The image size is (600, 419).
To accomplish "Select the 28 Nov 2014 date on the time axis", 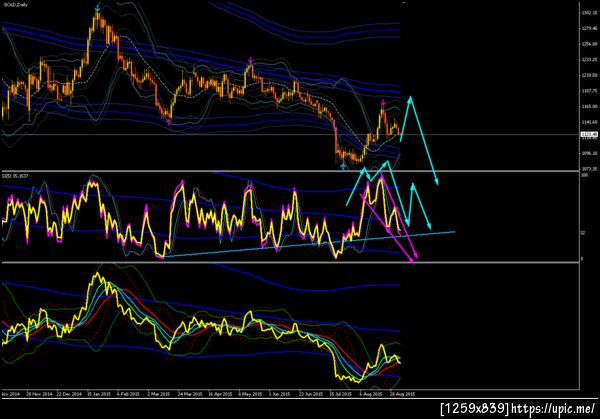I will (x=39, y=393).
